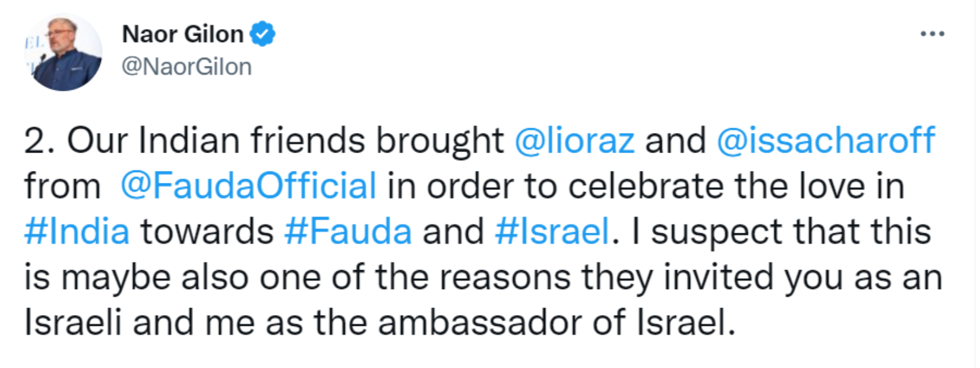Click the blue verified badge
980x368 pixels.
tap(262, 34)
